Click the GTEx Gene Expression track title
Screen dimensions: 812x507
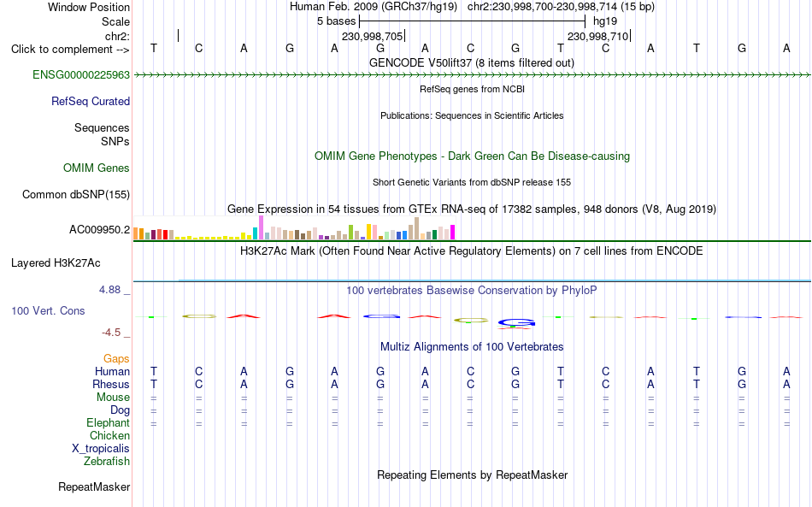472,209
